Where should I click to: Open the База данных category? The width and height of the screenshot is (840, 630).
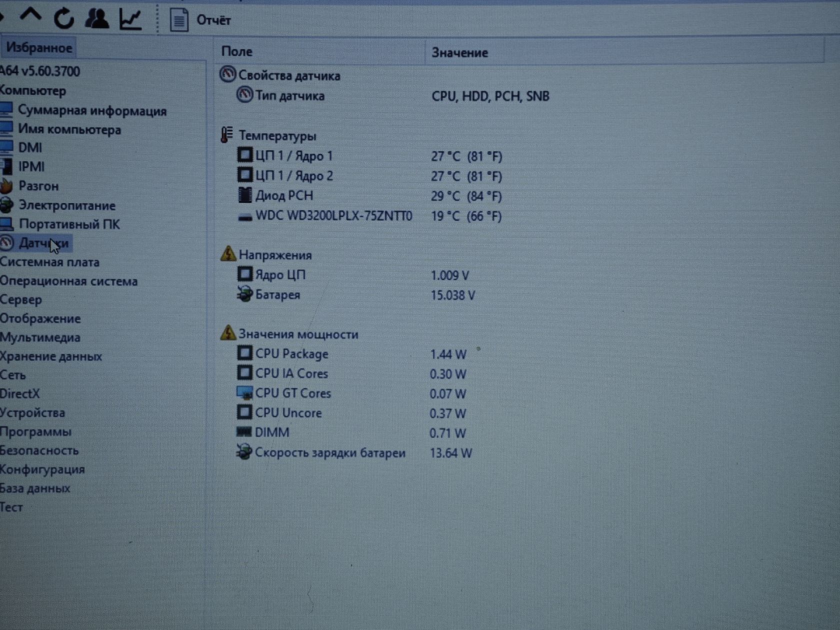point(35,488)
